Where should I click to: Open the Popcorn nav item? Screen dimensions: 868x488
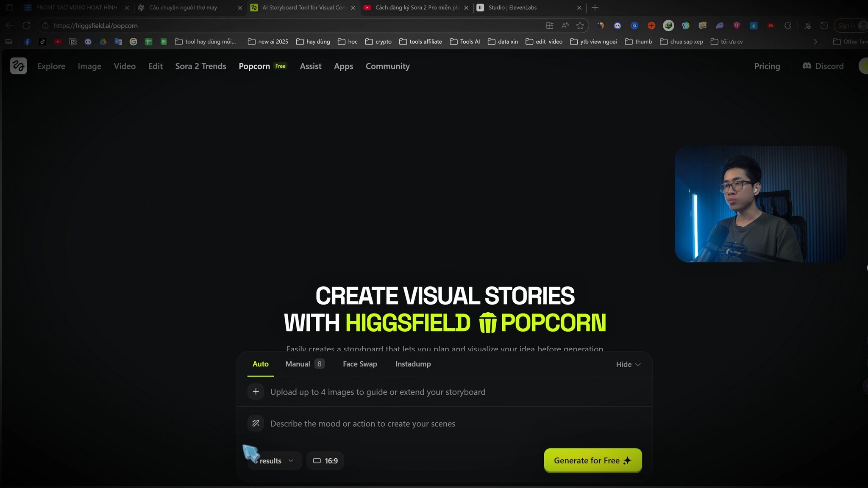(x=263, y=66)
